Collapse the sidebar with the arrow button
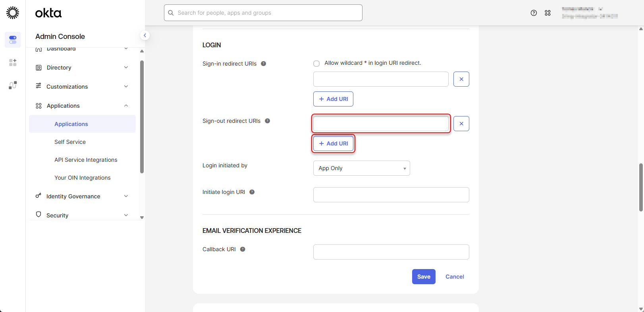Image resolution: width=644 pixels, height=312 pixels. tap(145, 35)
